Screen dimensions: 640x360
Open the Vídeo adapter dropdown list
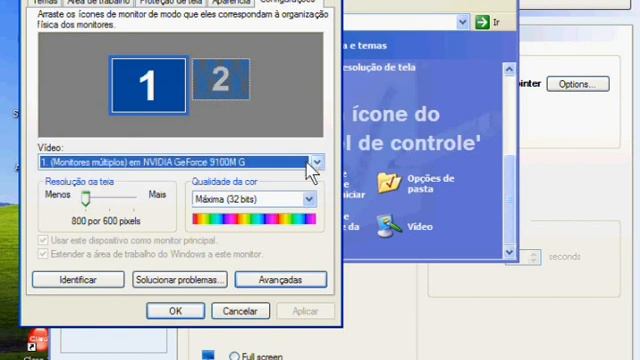317,162
